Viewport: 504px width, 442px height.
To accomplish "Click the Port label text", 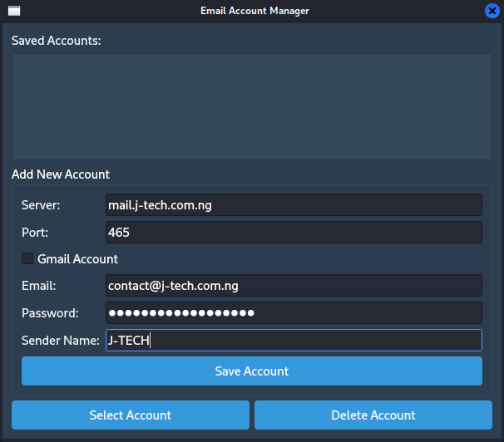I will 35,233.
